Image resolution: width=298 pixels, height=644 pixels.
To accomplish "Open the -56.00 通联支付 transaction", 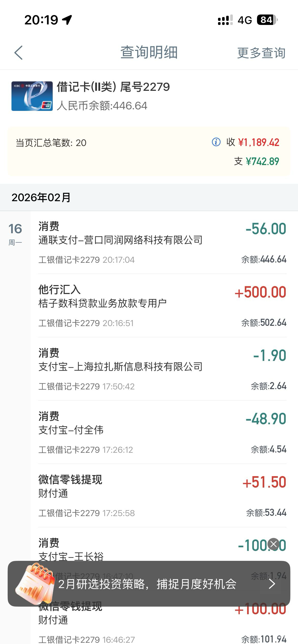I will (162, 242).
